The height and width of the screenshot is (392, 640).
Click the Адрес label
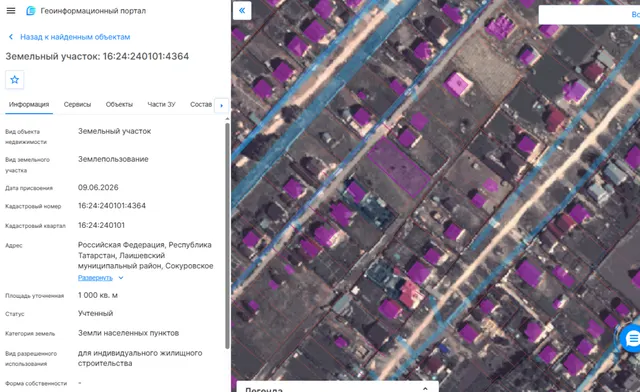click(13, 245)
